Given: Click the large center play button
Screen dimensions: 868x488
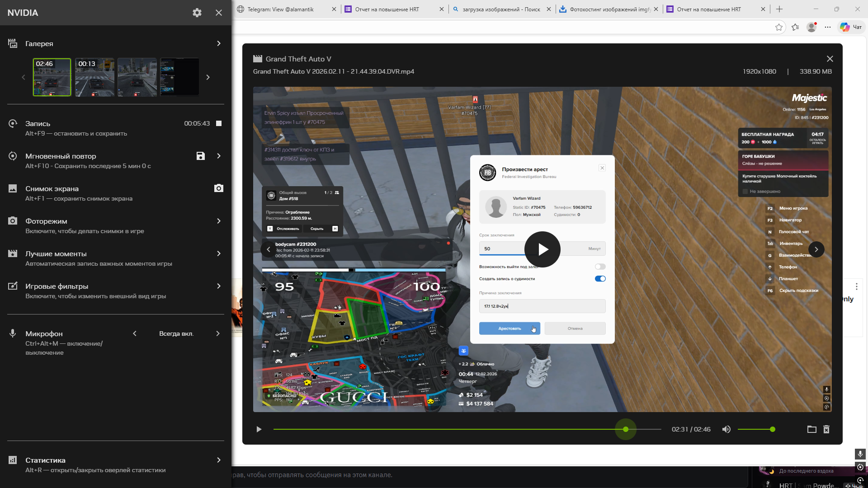Looking at the screenshot, I should (x=542, y=249).
